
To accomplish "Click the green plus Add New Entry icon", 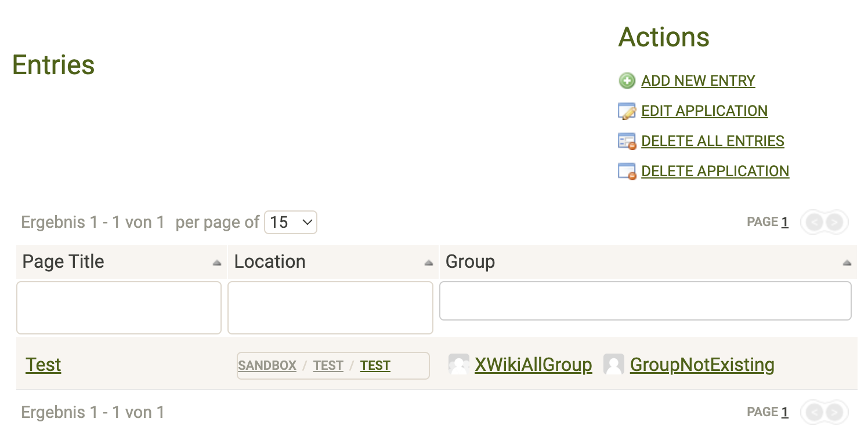I will (627, 81).
